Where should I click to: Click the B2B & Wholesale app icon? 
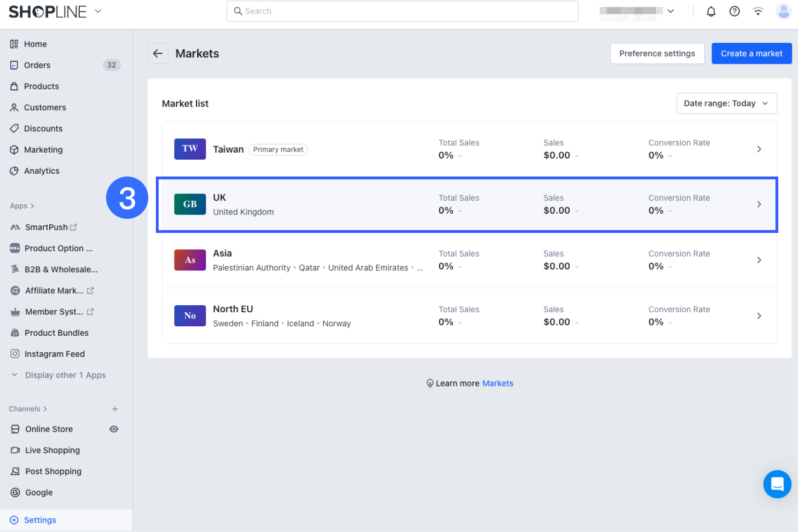tap(15, 270)
